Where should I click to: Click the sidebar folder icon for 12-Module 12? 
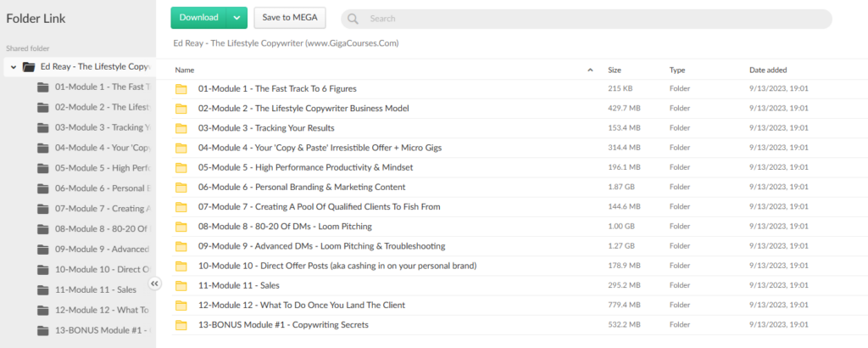(x=43, y=310)
